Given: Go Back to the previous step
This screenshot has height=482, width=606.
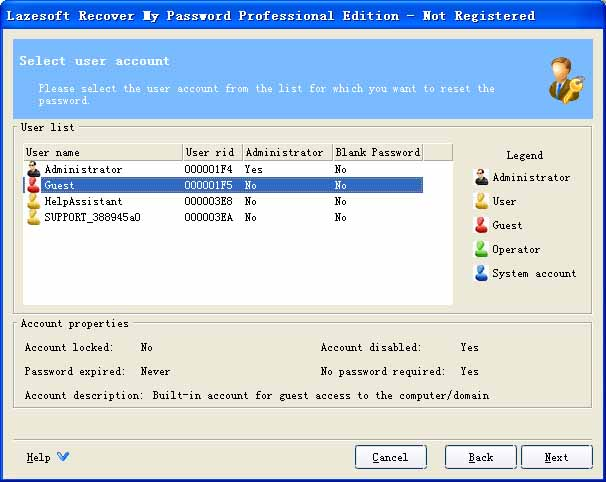Looking at the screenshot, I should pyautogui.click(x=481, y=457).
